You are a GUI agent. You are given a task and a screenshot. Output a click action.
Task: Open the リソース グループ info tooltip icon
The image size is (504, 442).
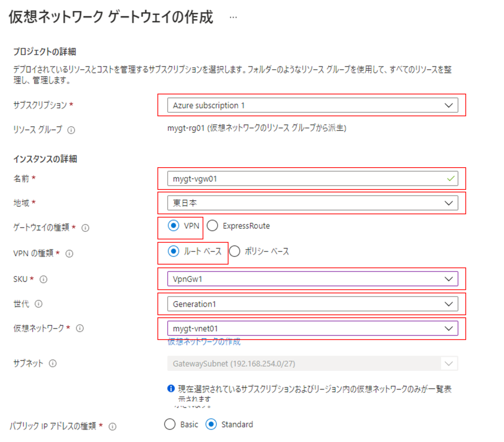pyautogui.click(x=72, y=130)
